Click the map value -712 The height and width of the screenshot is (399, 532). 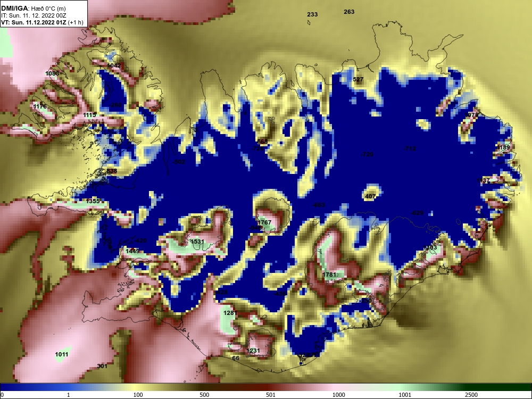click(409, 148)
